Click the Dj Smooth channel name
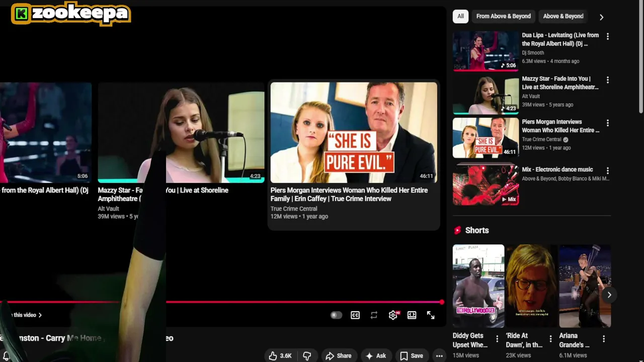Viewport: 644px width, 362px height. (533, 53)
